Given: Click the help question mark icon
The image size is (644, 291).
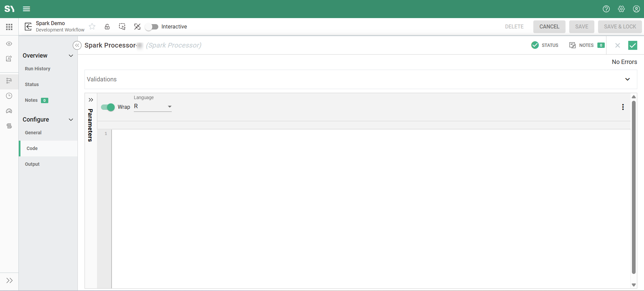Looking at the screenshot, I should (606, 9).
